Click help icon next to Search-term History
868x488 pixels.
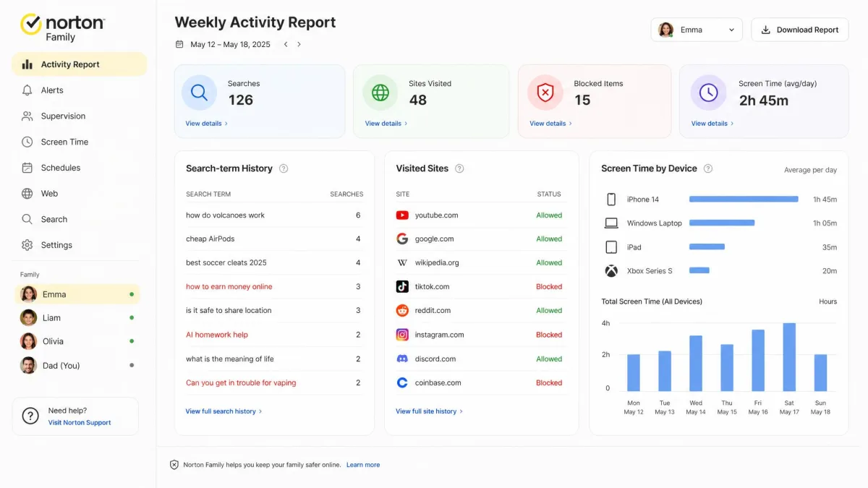tap(284, 168)
